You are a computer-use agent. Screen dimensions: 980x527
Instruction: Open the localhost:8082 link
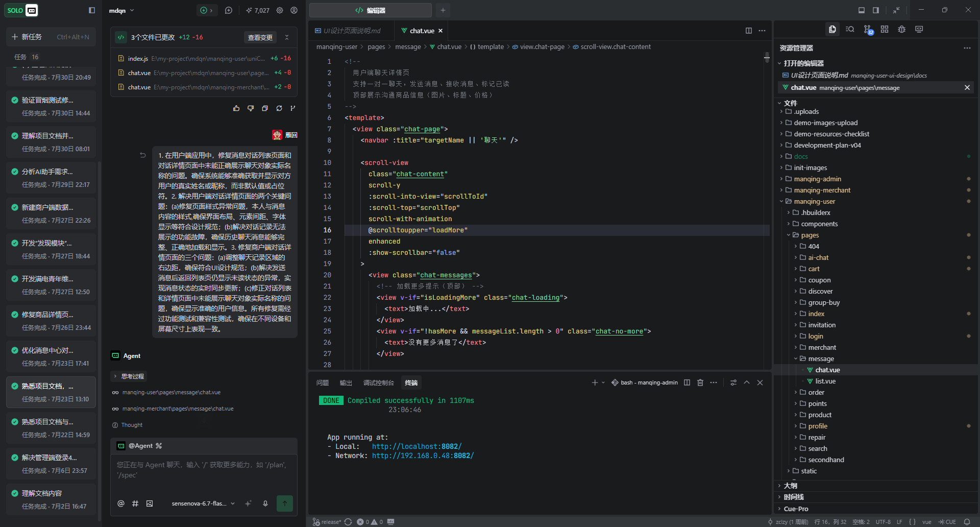pyautogui.click(x=416, y=446)
